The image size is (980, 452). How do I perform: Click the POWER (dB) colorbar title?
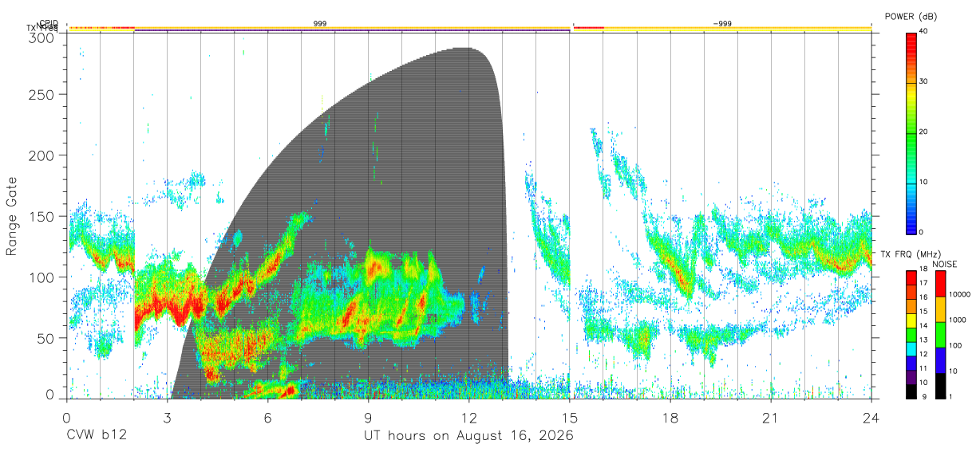coord(912,17)
